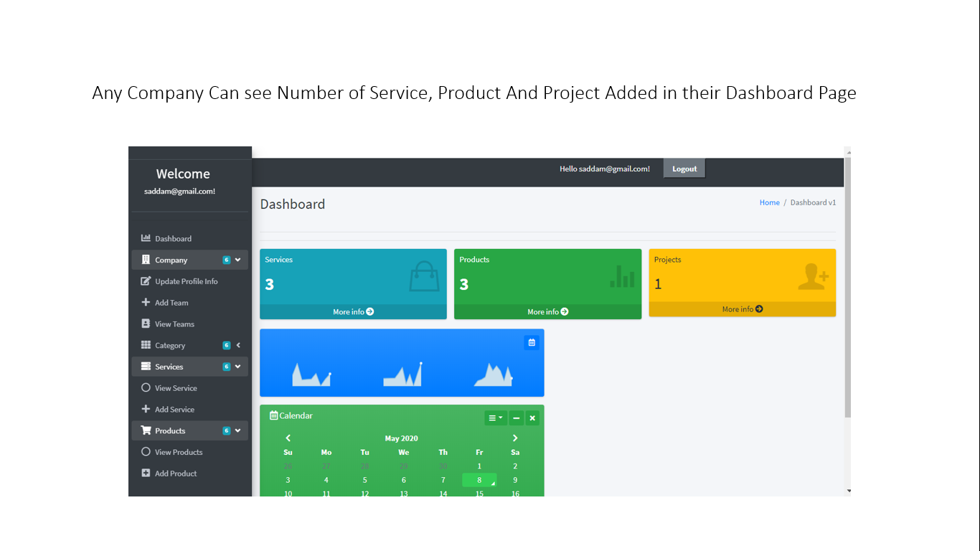
Task: Click the Dashboard v1 breadcrumb text
Action: (814, 202)
